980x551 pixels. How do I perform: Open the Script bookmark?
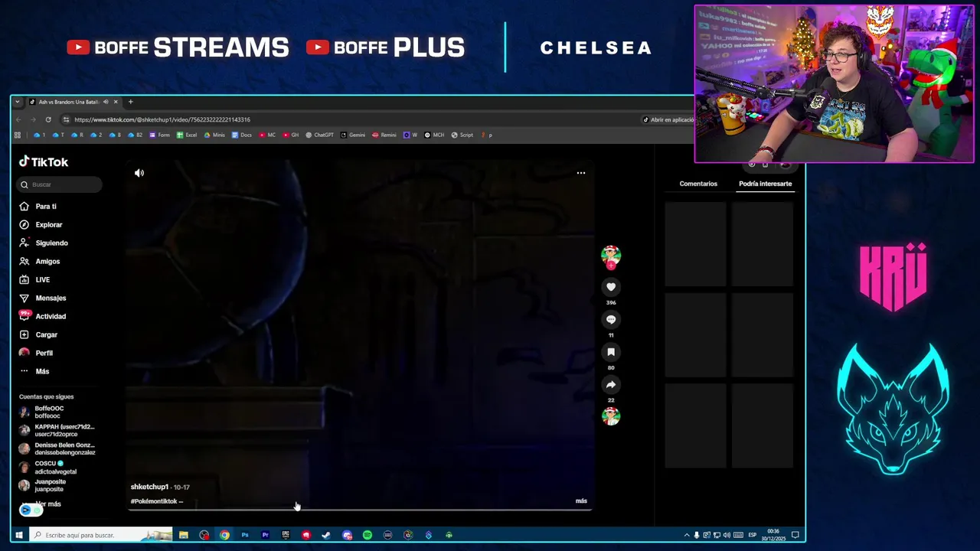coord(462,135)
